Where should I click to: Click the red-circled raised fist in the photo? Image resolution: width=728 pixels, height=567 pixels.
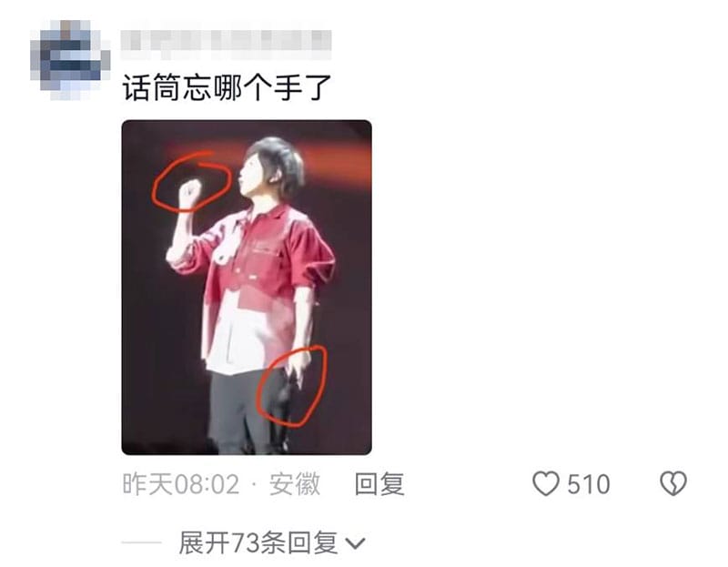(190, 191)
